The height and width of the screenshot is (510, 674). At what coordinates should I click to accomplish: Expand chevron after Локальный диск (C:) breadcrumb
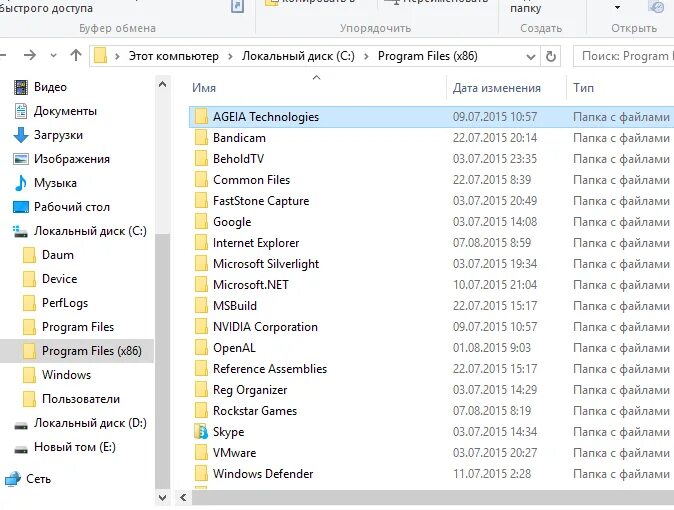pyautogui.click(x=366, y=56)
